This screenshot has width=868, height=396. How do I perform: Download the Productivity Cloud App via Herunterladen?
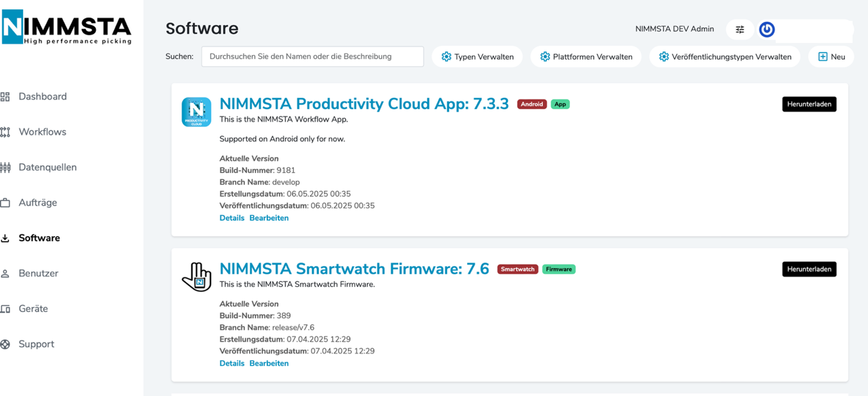tap(809, 104)
